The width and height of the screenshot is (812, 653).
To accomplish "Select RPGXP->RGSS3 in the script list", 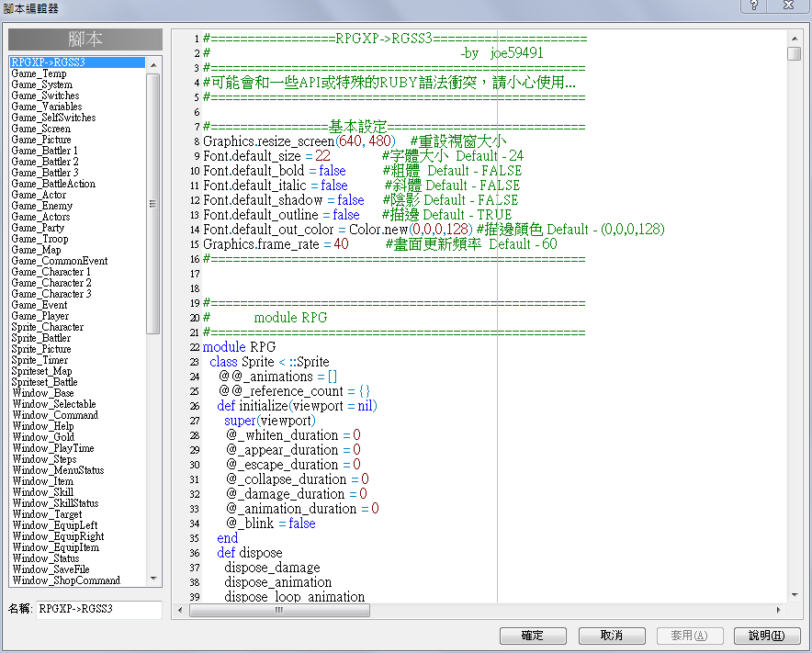I will coord(77,62).
